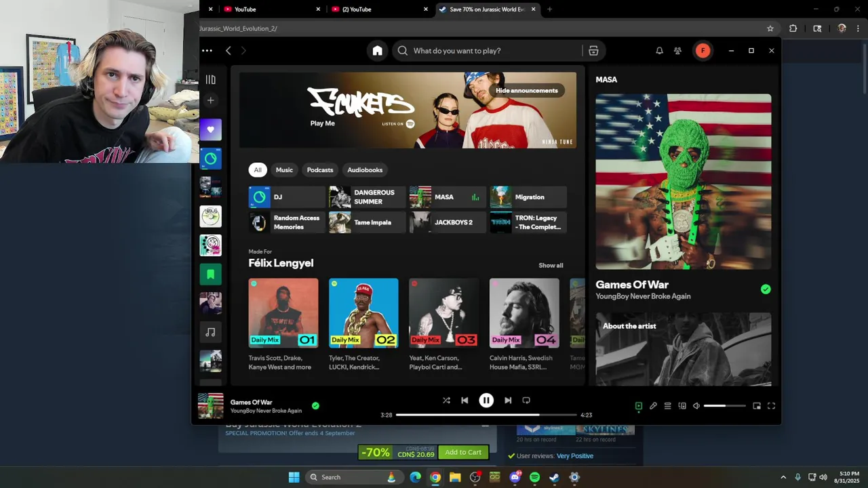
Task: Bookmark page with the star icon in Chrome
Action: coord(770,28)
